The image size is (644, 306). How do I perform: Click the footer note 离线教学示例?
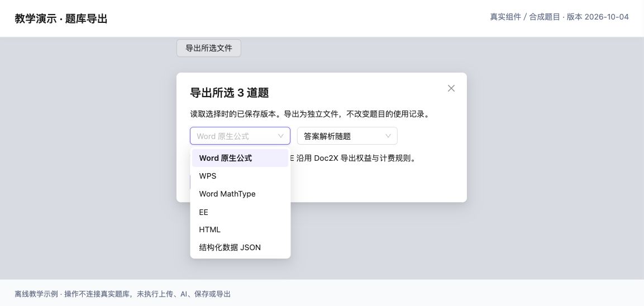coord(36,294)
